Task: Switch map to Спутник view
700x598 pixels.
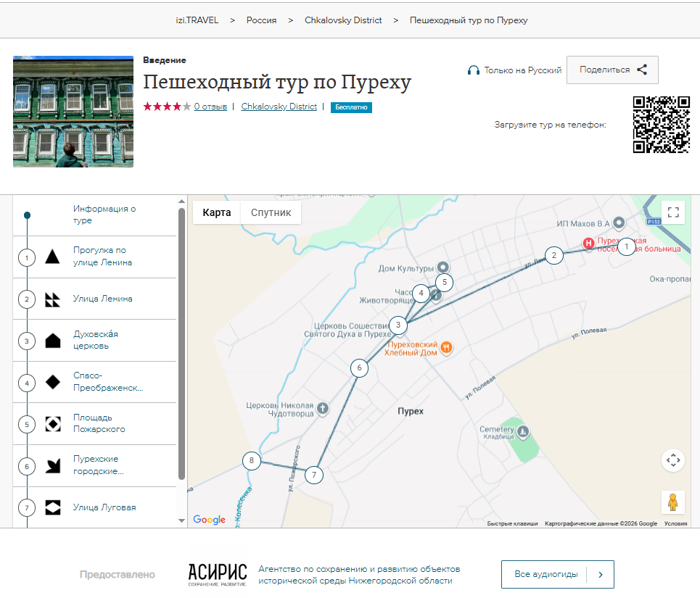Action: 271,212
